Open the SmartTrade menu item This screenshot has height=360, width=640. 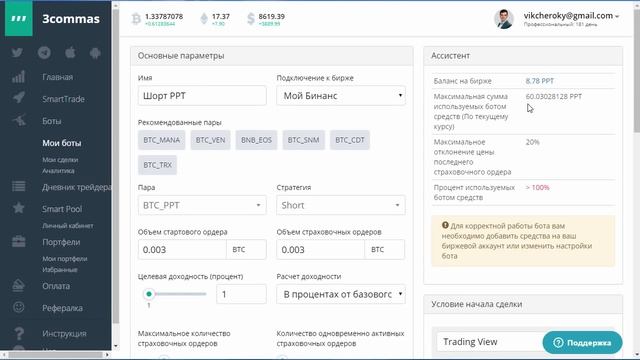[63, 99]
